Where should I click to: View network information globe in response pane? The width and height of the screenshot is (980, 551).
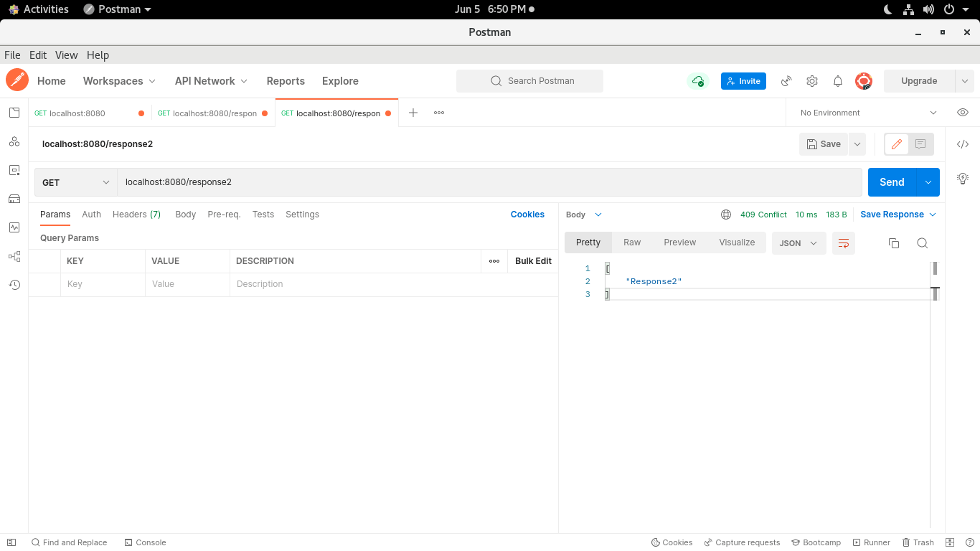pos(726,214)
